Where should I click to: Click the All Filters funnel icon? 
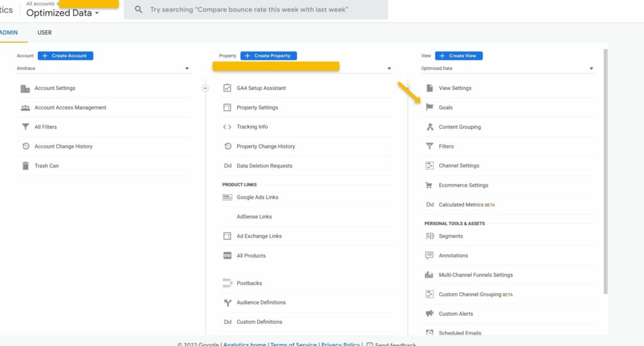point(25,127)
